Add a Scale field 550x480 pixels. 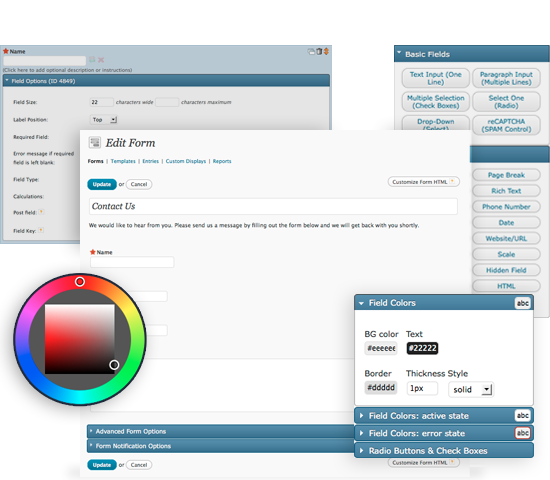point(506,254)
